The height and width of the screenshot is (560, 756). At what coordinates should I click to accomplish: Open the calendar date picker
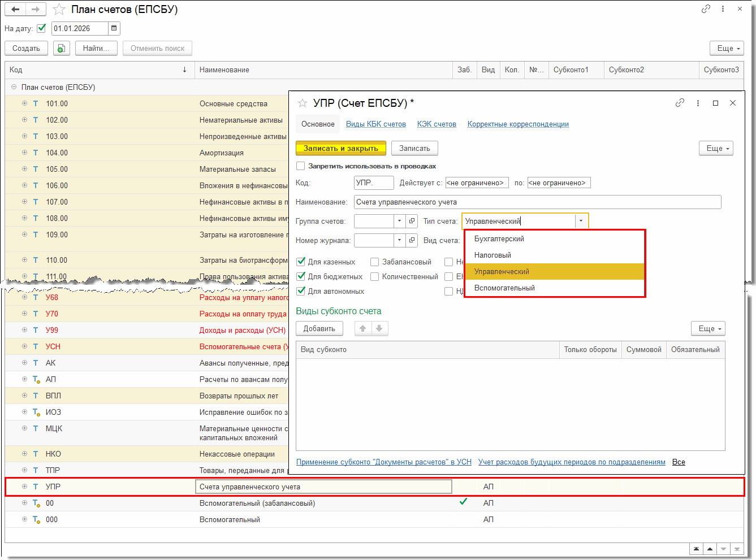[114, 28]
